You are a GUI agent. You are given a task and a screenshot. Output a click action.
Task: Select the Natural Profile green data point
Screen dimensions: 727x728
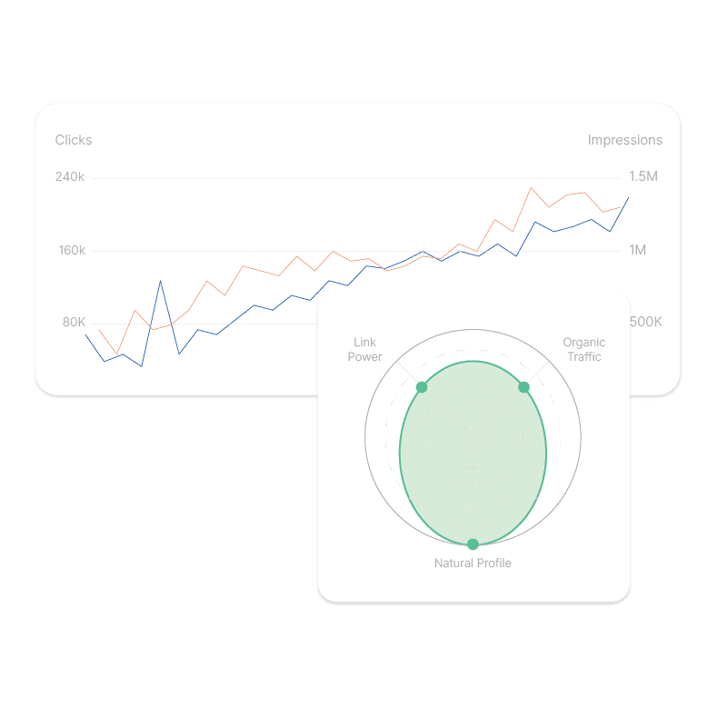pyautogui.click(x=473, y=544)
